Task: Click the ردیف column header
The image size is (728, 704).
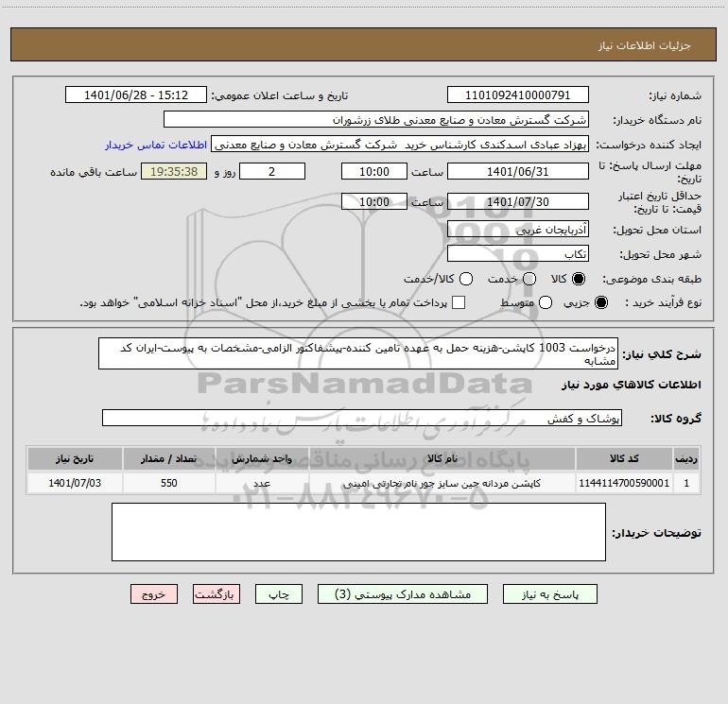Action: pos(686,458)
